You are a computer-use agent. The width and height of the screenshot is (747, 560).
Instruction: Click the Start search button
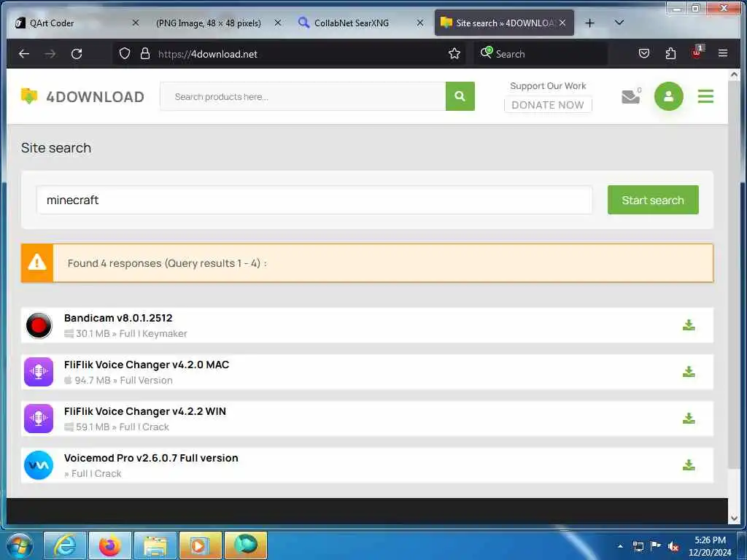653,200
